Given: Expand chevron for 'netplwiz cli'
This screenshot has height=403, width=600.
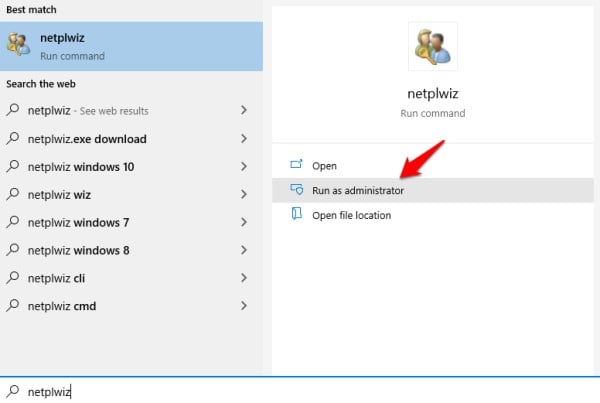Looking at the screenshot, I should click(x=244, y=278).
